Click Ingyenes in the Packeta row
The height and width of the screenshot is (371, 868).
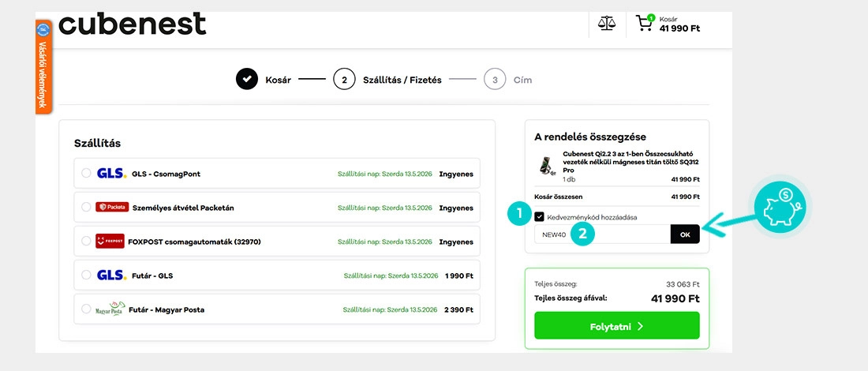[456, 208]
